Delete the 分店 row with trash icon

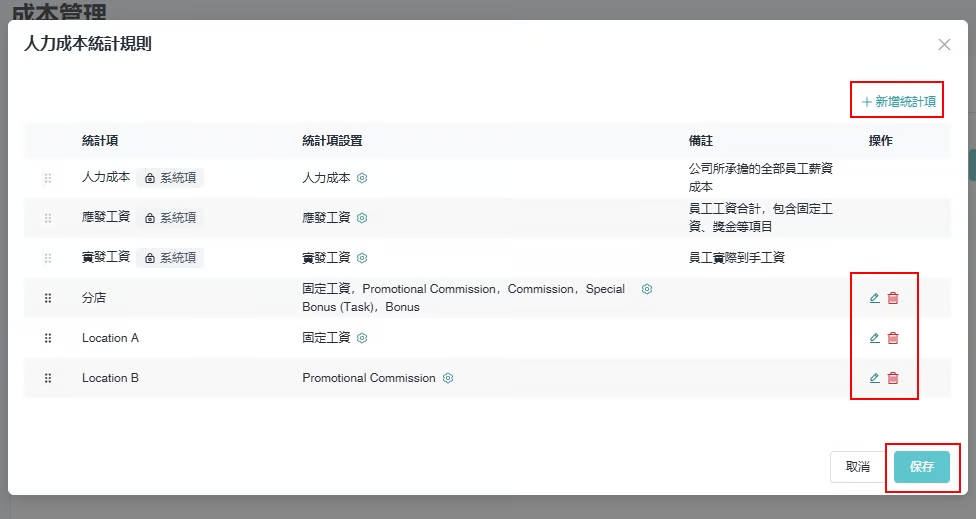coord(893,298)
